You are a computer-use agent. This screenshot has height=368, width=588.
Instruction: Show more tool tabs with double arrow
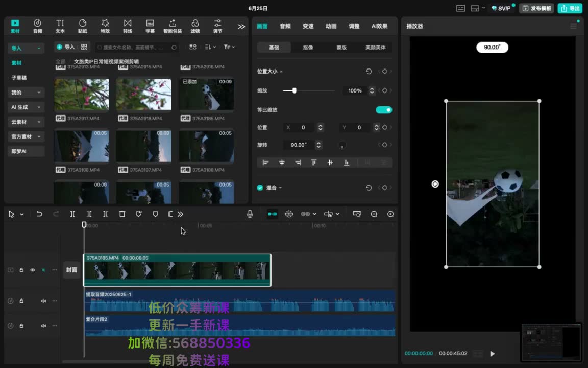[241, 26]
